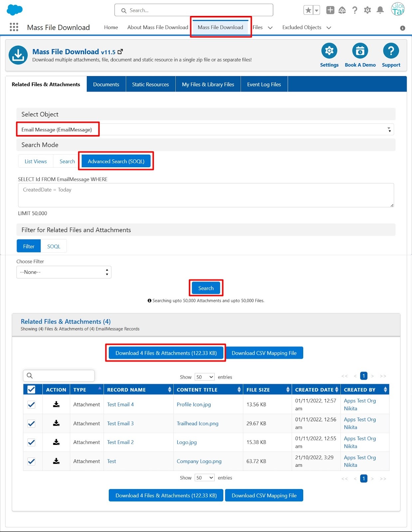Click inside the SOQL WHERE clause textarea

coord(206,195)
